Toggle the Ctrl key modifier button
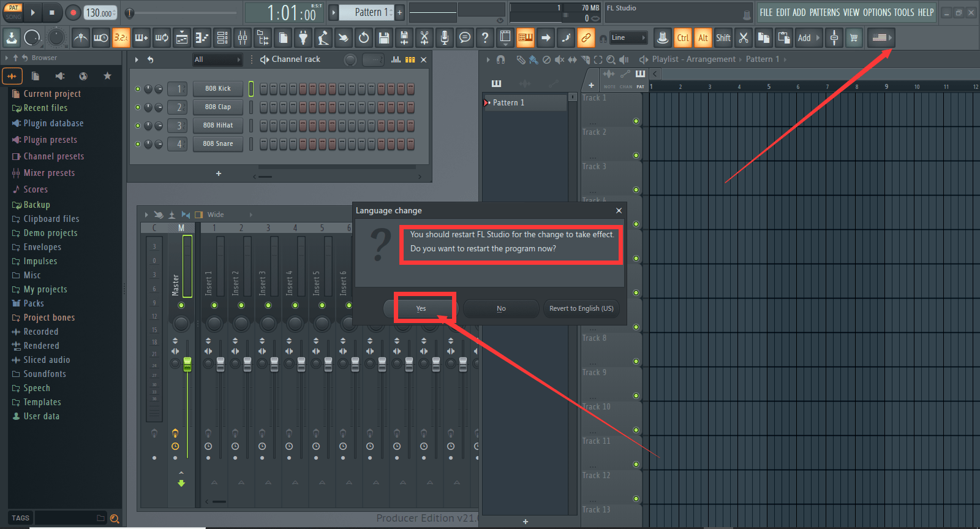Viewport: 980px width, 529px height. (683, 38)
